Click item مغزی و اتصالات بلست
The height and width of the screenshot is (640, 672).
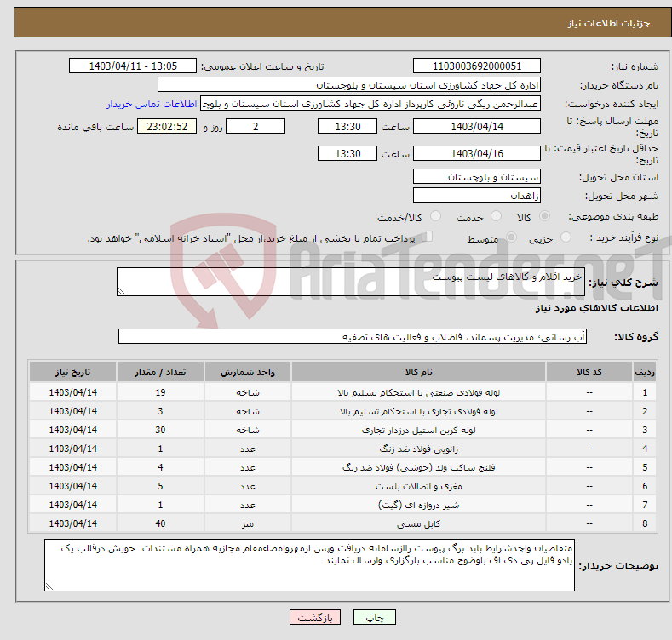[x=419, y=486]
